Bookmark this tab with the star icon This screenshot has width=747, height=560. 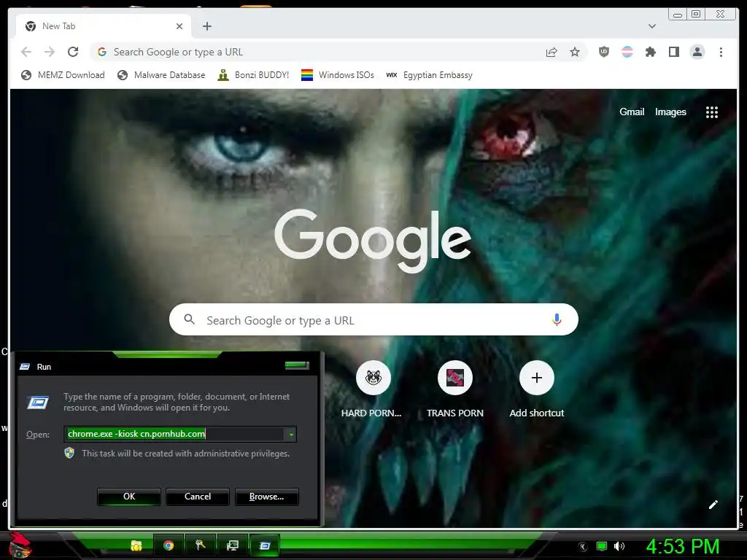(575, 52)
